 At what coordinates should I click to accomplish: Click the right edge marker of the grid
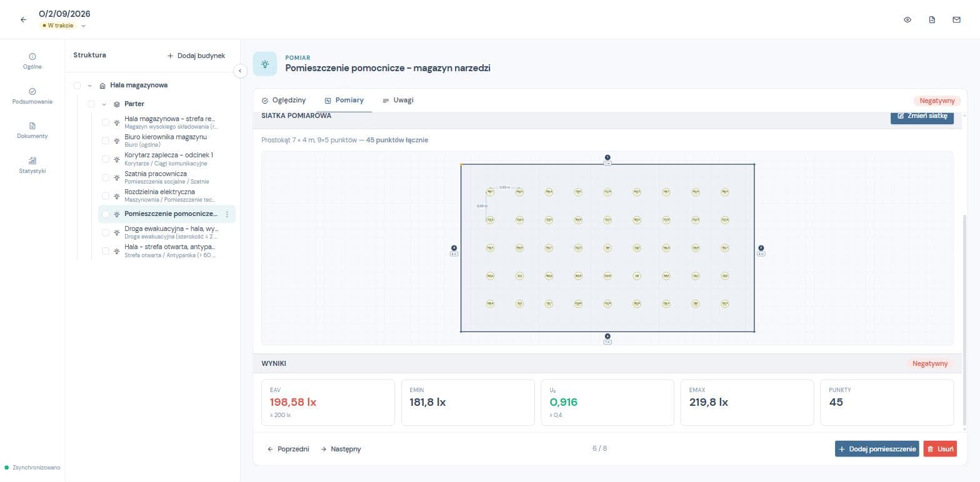(761, 248)
